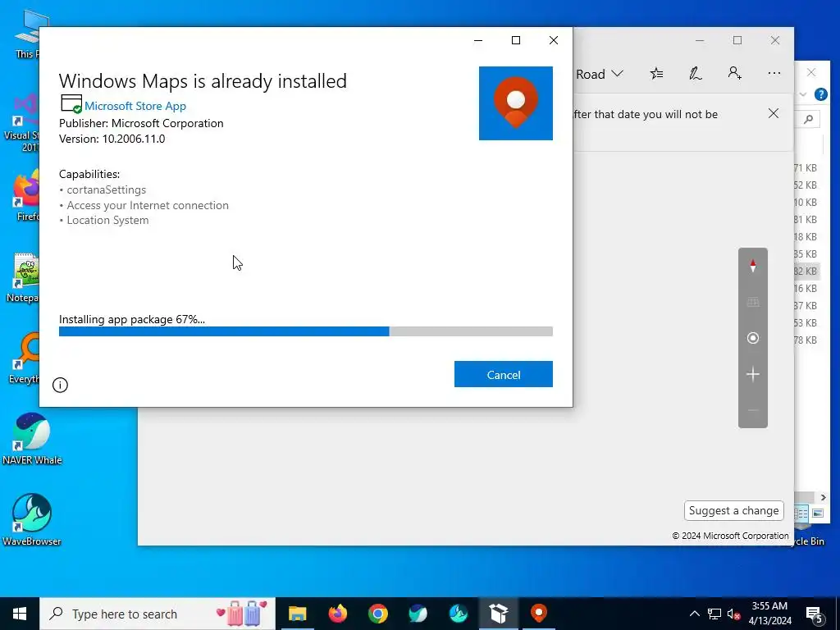Image resolution: width=840 pixels, height=630 pixels.
Task: Select the 71 KB file row in Explorer
Action: [x=806, y=168]
